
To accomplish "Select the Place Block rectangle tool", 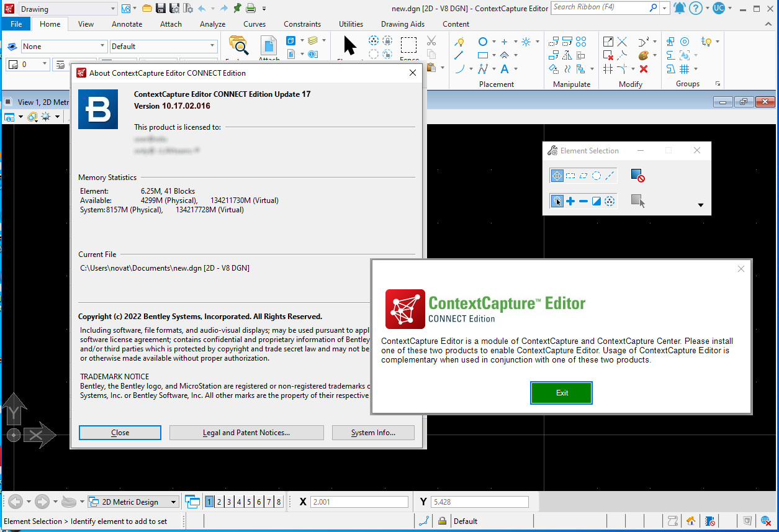I will tap(483, 55).
